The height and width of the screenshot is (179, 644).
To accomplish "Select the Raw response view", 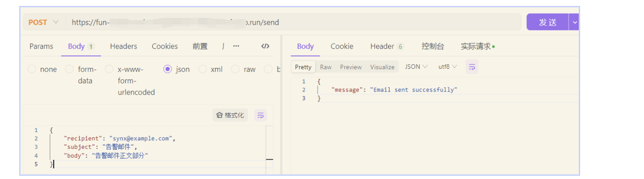I will click(326, 67).
